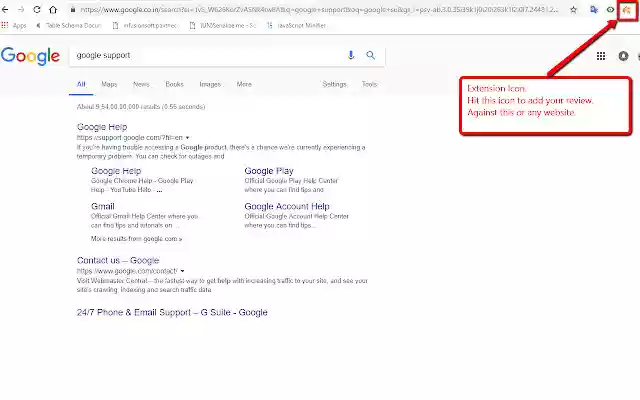The image size is (640, 400).
Task: Bookmark this page with the star icon
Action: [573, 10]
